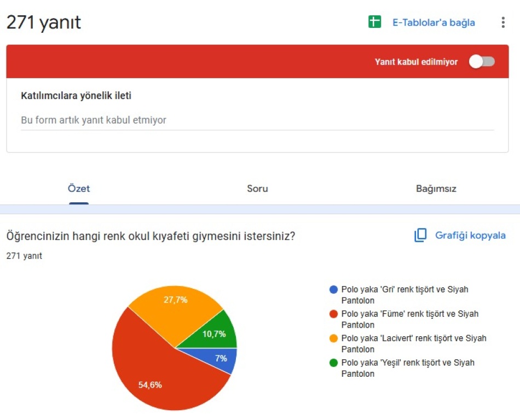Image resolution: width=520 pixels, height=420 pixels.
Task: Switch to the Özet tab
Action: (x=79, y=189)
